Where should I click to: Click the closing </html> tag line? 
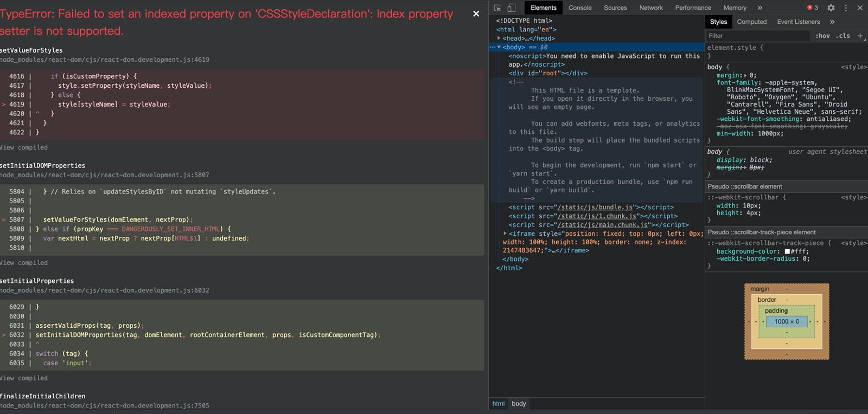point(509,268)
